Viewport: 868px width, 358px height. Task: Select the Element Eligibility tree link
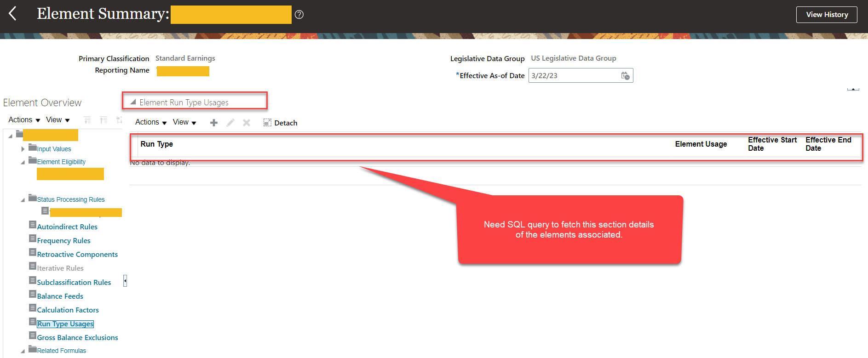click(61, 162)
